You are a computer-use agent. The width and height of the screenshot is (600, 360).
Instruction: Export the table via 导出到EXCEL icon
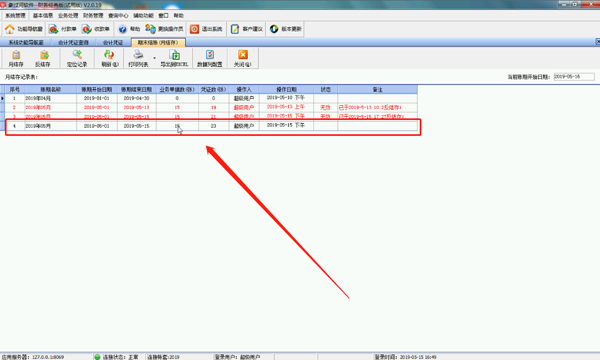[x=174, y=55]
